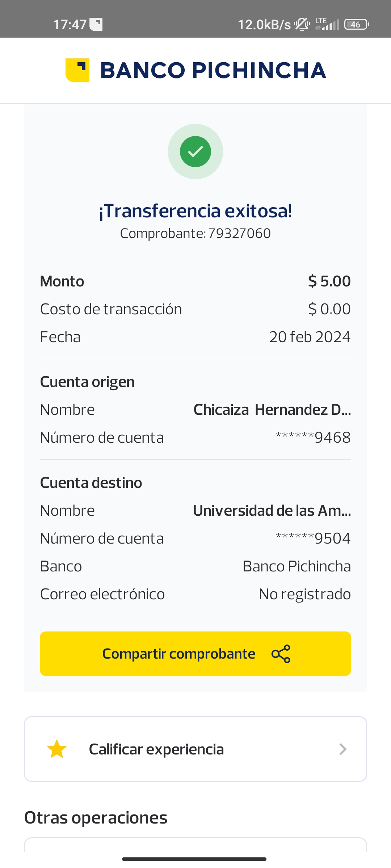The height and width of the screenshot is (868, 391).
Task: Tap the share icon on the yellow button
Action: click(x=281, y=654)
